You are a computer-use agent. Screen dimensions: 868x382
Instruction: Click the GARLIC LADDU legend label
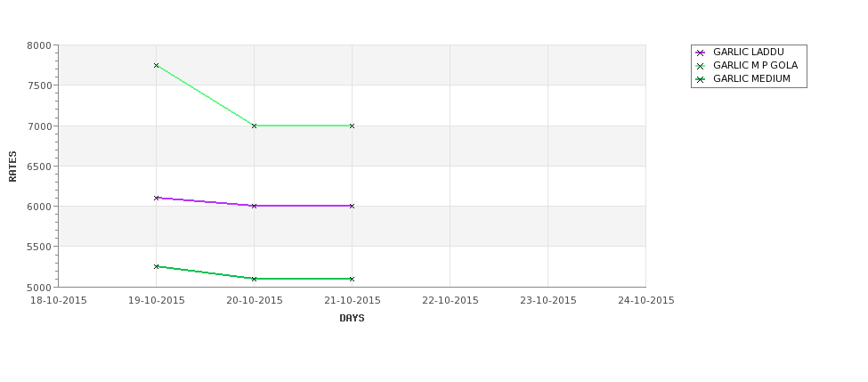(749, 52)
